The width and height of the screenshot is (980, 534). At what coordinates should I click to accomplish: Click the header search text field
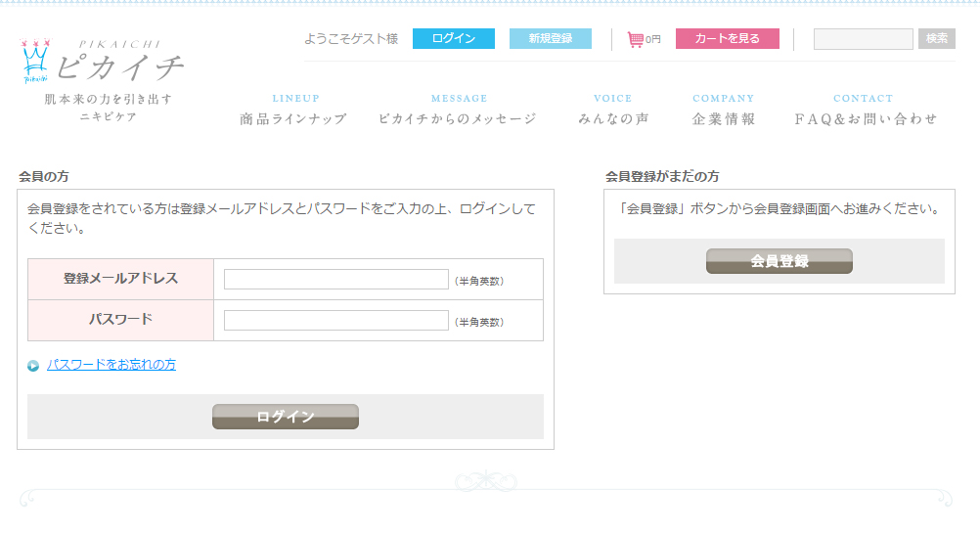(x=864, y=39)
